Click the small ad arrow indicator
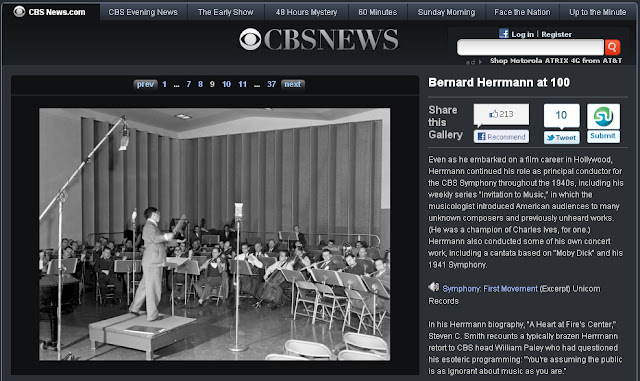This screenshot has height=381, width=640. pyautogui.click(x=480, y=62)
